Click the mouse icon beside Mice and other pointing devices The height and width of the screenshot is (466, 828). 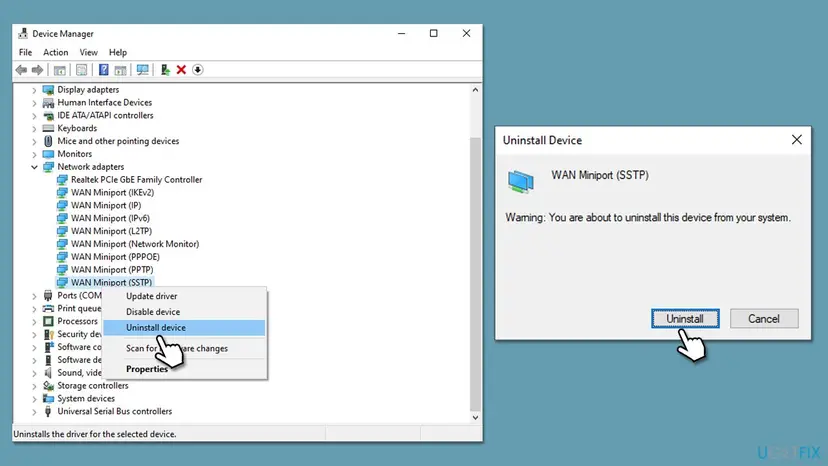coord(48,141)
